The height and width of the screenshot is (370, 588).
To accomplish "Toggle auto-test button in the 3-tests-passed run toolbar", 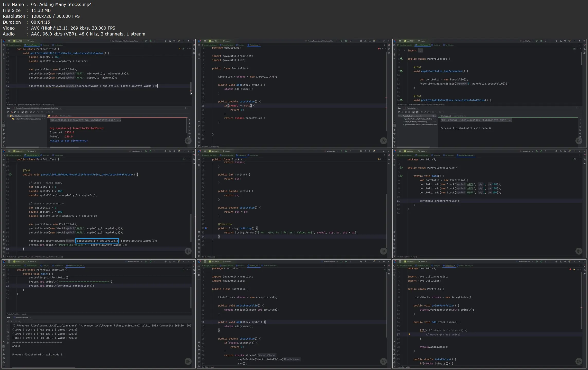I will tap(406, 112).
